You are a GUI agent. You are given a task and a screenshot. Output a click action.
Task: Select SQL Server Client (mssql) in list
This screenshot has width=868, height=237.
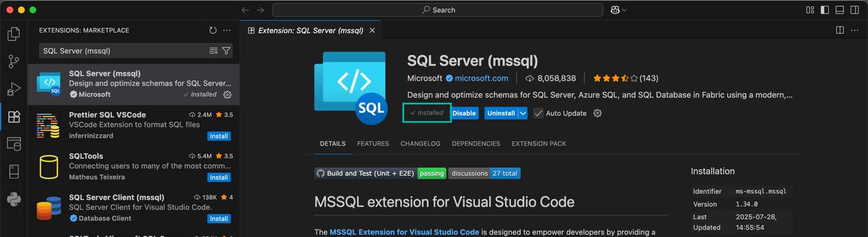coord(134,208)
